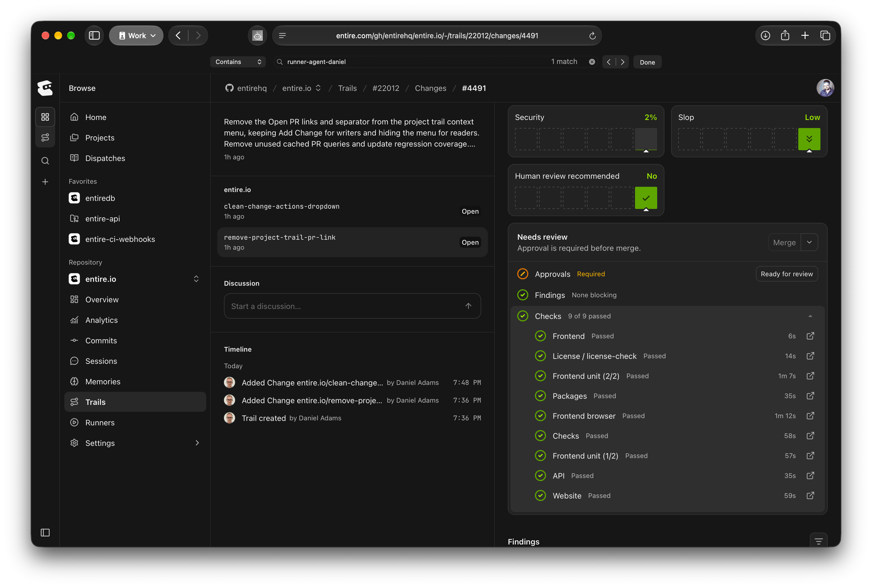
Task: Open the entire-ci-webhooks favorite
Action: tap(135, 239)
